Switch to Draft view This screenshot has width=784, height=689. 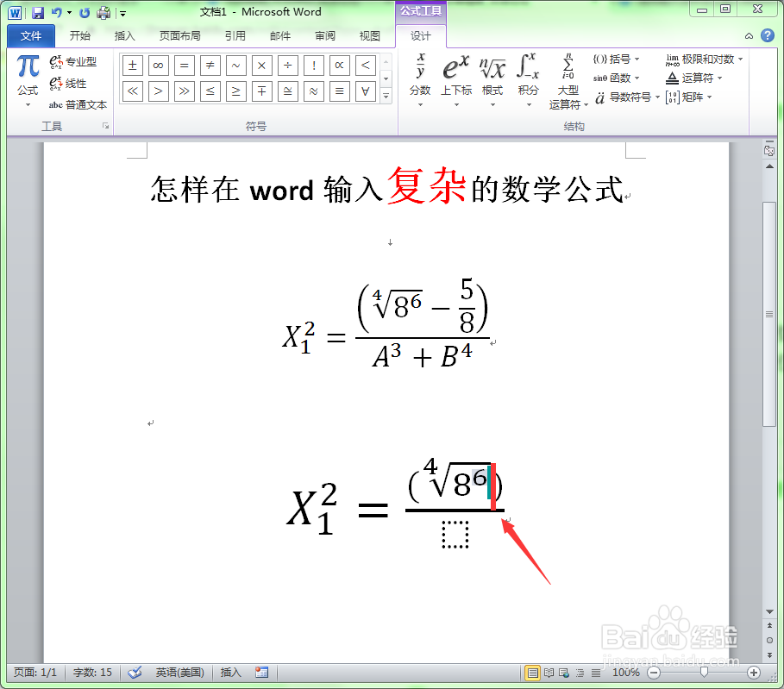tap(596, 673)
